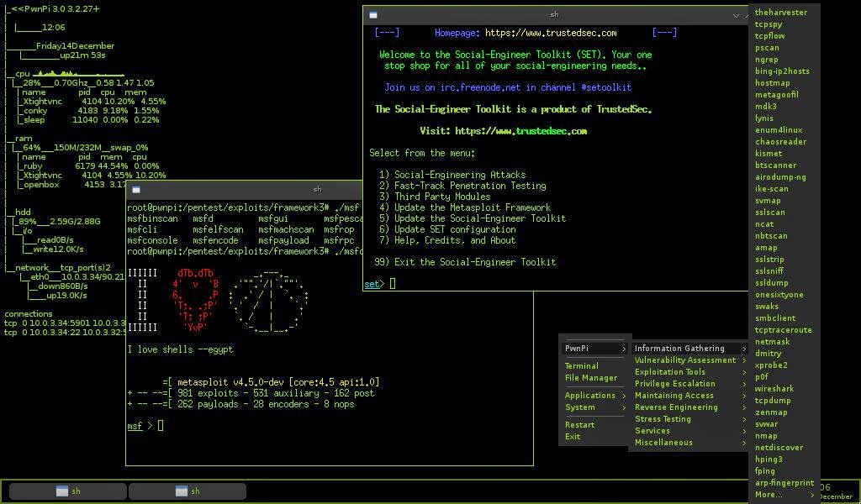The image size is (861, 504).
Task: Select the first sh taskbar entry
Action: point(68,491)
